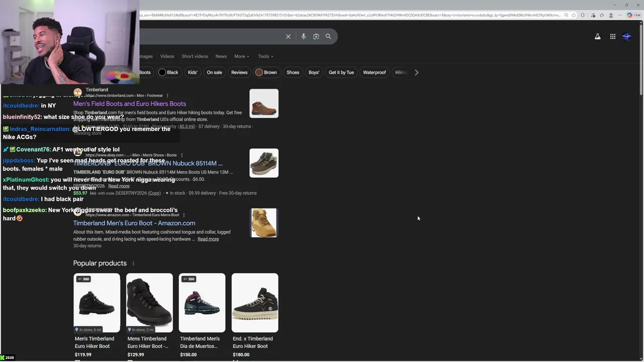Expand Read more on the eBay snippet
This screenshot has width=644, height=362.
click(119, 186)
